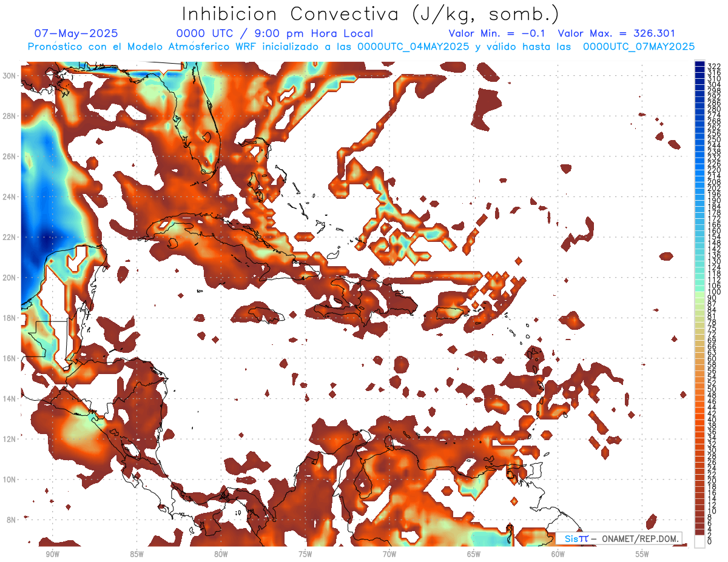
Task: Click the darkest blue swatch beside 322
Action: click(x=700, y=64)
